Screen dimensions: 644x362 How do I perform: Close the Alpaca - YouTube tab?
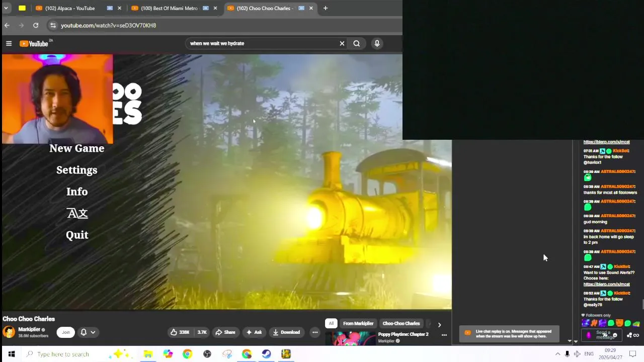(x=120, y=8)
